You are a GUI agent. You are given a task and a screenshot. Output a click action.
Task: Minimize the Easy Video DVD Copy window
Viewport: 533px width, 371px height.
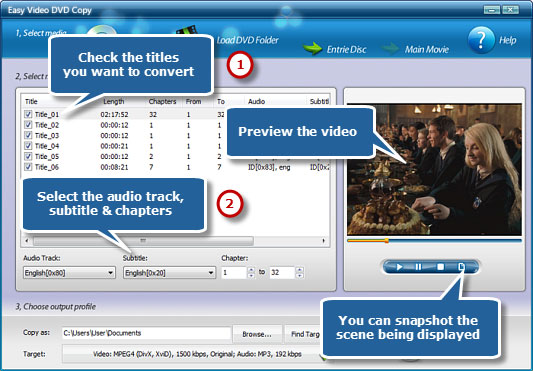click(x=492, y=10)
